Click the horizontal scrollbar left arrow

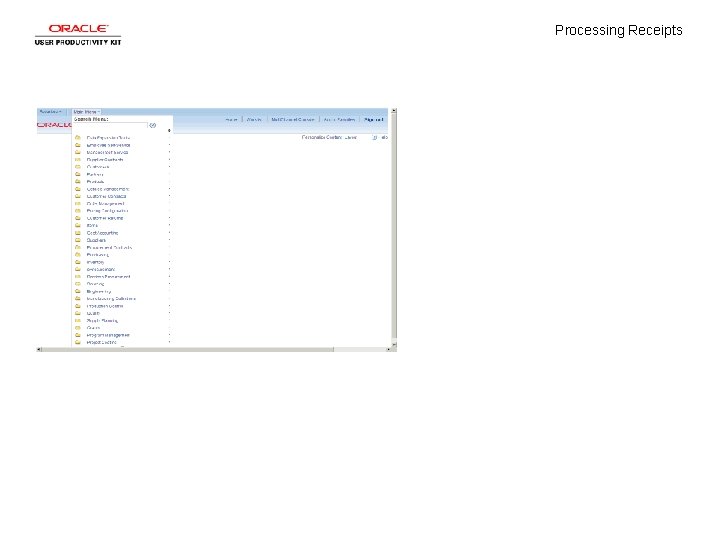39,349
